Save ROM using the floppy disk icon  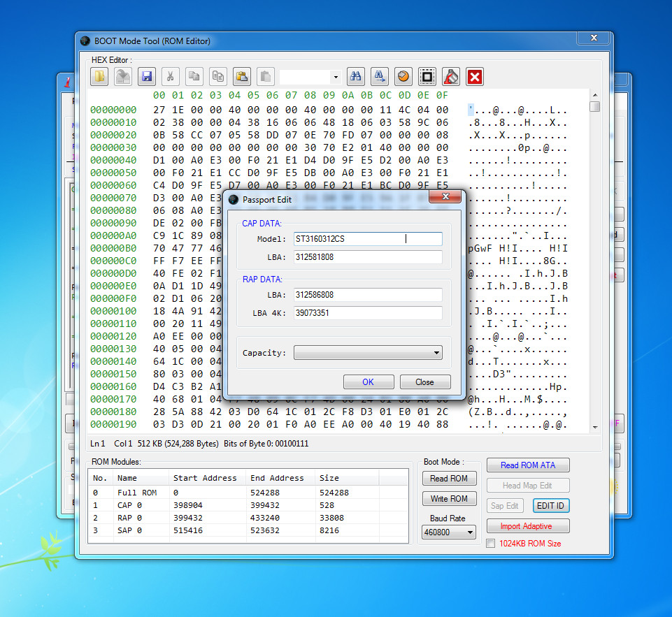tap(147, 77)
